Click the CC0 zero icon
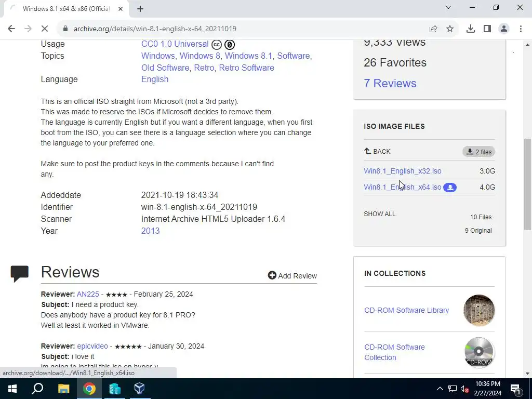This screenshot has height=399, width=532. click(229, 45)
